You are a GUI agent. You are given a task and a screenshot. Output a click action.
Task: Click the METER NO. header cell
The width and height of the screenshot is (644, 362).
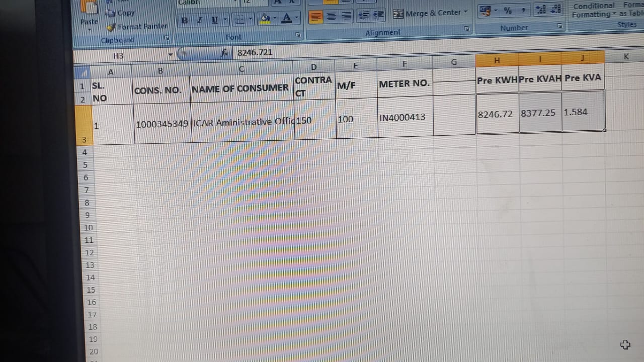coord(405,84)
